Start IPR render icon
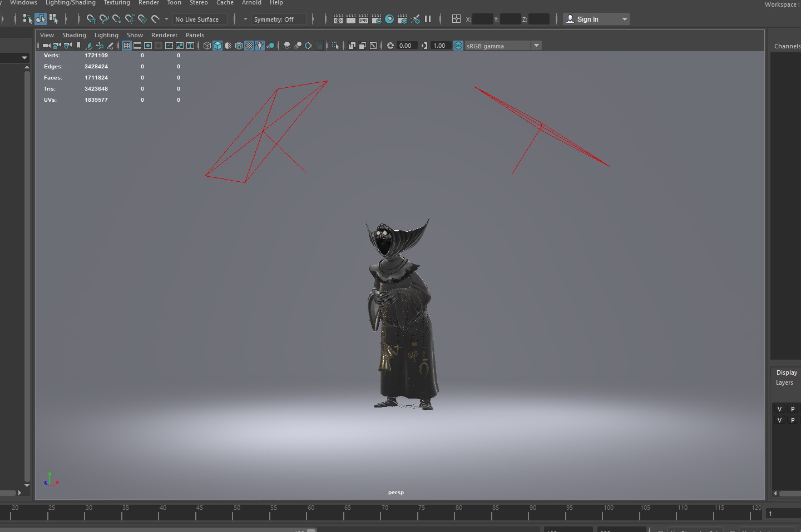801x532 pixels. tap(364, 19)
